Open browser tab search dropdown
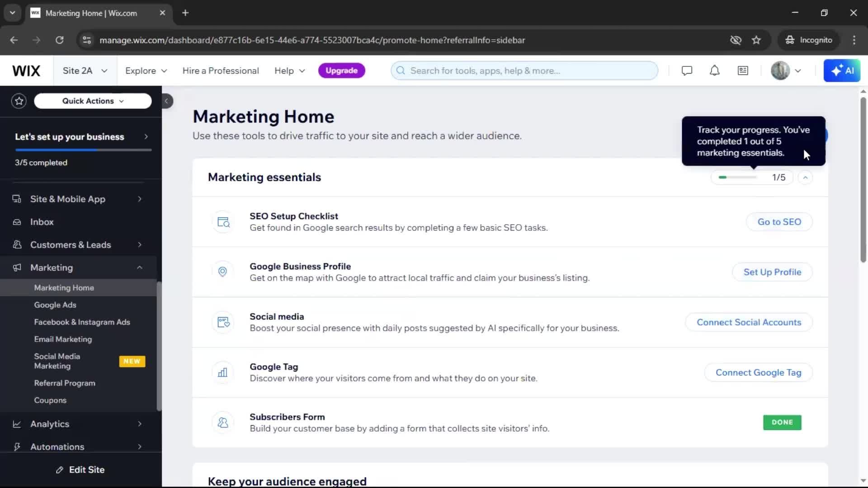Screen dimensions: 868x488 pos(12,13)
